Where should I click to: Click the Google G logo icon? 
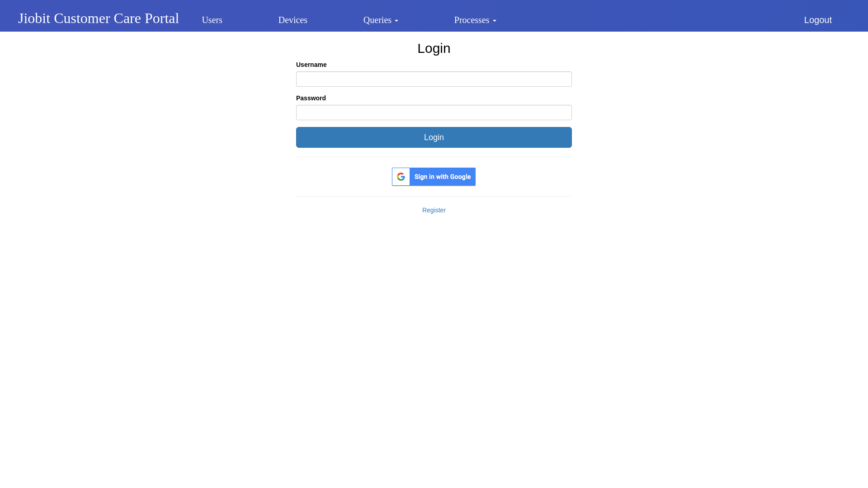pos(401,177)
